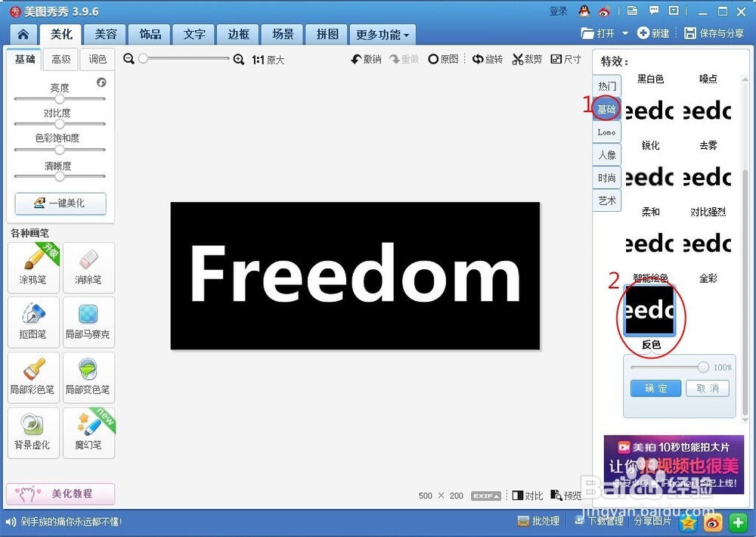Click the 旋转 rotate tool
Image resolution: width=756 pixels, height=537 pixels.
pyautogui.click(x=488, y=59)
